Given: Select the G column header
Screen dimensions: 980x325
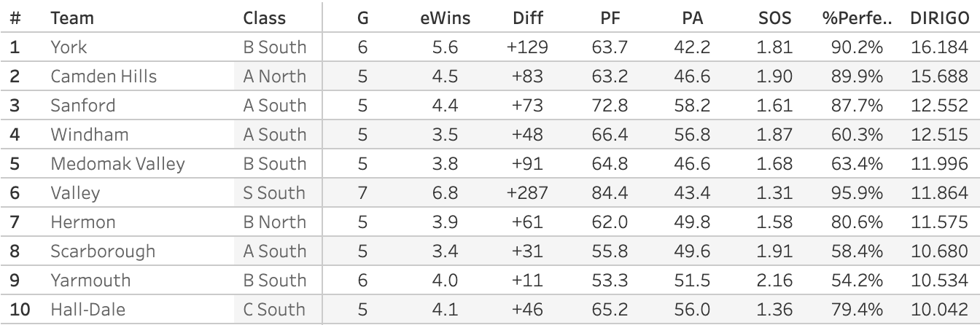Looking at the screenshot, I should (362, 18).
